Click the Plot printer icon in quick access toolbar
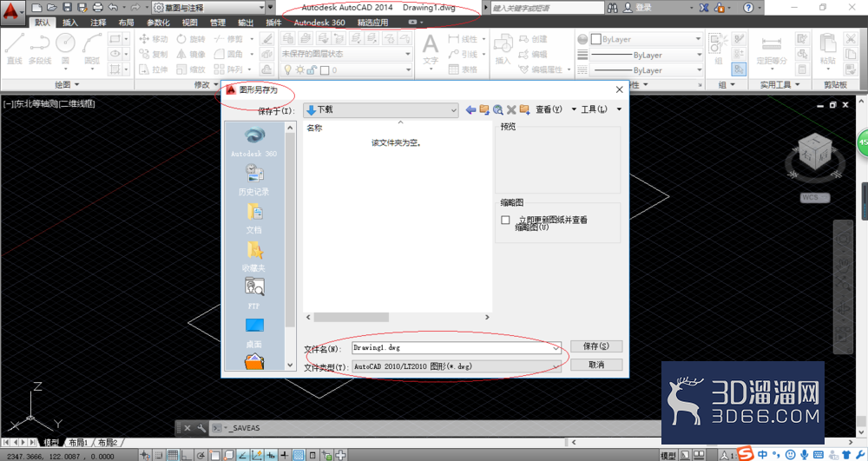Viewport: 868px width, 461px height. tap(98, 8)
